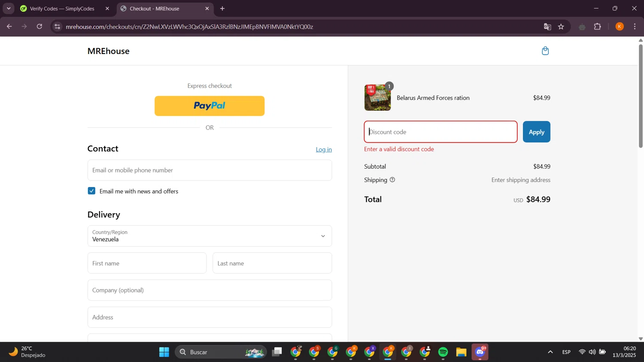Screen dimensions: 644x362
Task: Bookmark this page with the star icon
Action: (x=561, y=27)
